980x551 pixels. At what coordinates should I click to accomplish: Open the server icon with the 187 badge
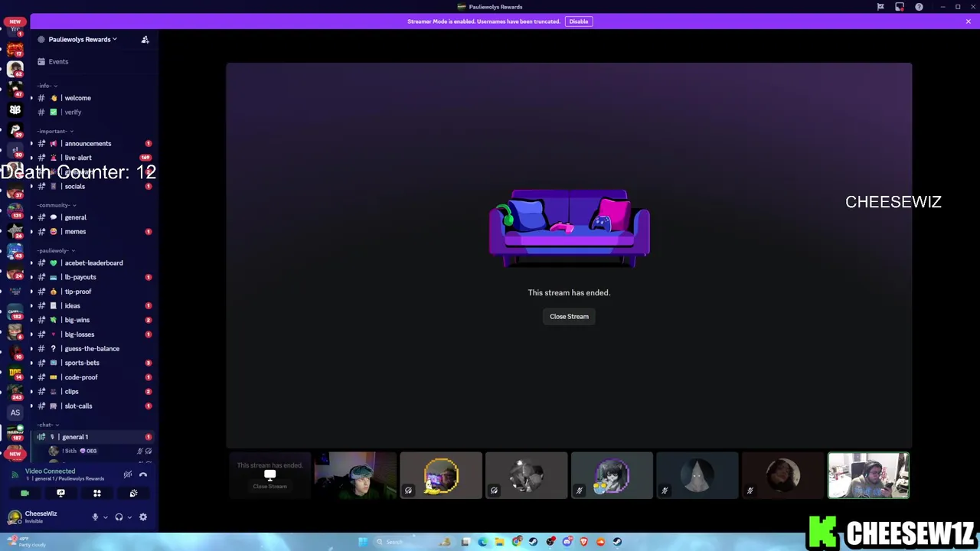tap(15, 433)
